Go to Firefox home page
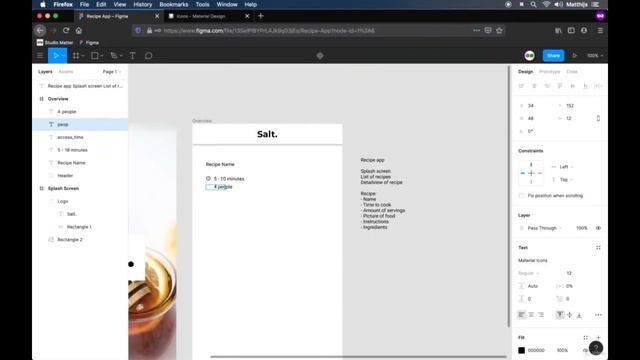640x360 pixels. [79, 30]
